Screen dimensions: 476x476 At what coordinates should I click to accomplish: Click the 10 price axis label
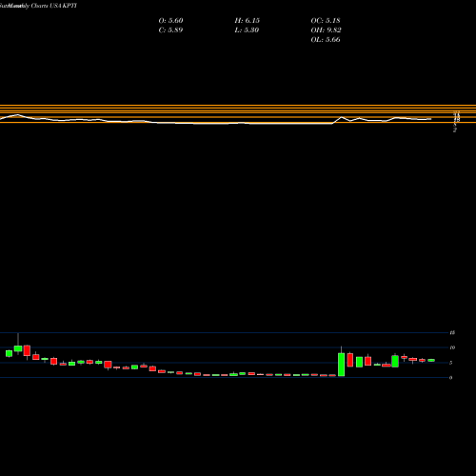(x=452, y=347)
